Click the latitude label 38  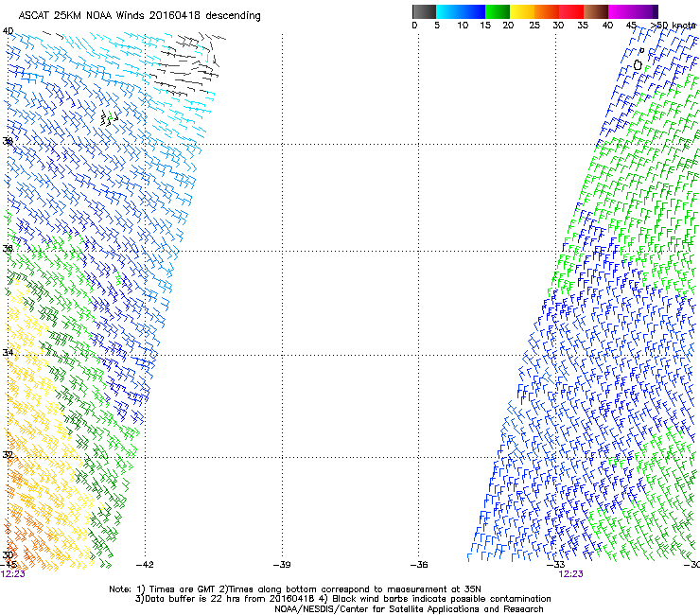[x=8, y=141]
